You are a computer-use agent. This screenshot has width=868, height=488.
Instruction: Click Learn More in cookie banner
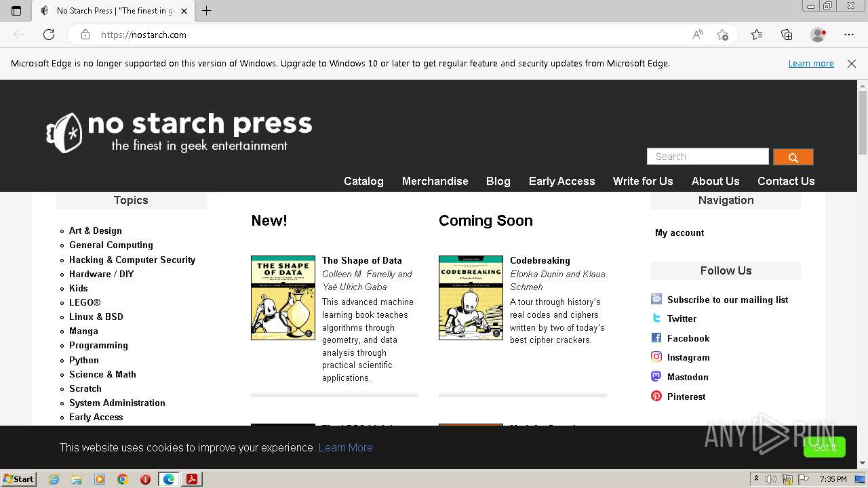345,447
